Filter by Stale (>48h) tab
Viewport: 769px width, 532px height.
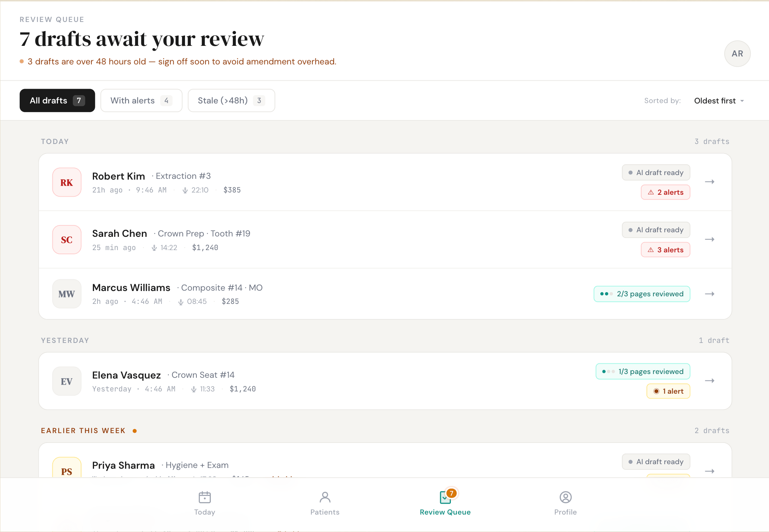pos(231,100)
